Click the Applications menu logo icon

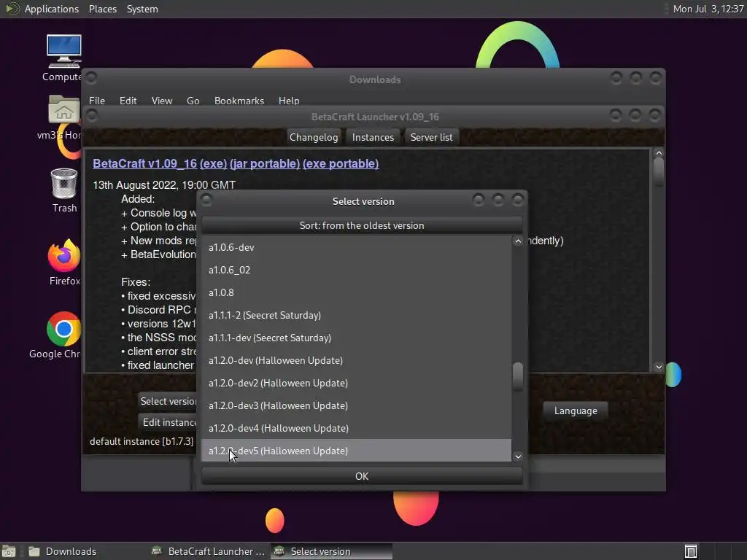tap(12, 9)
